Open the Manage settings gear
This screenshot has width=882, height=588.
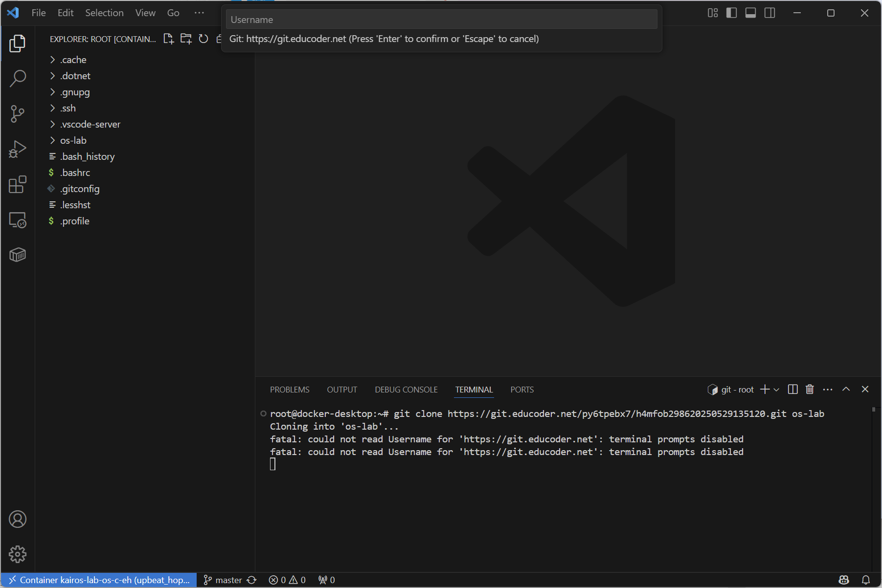point(18,554)
